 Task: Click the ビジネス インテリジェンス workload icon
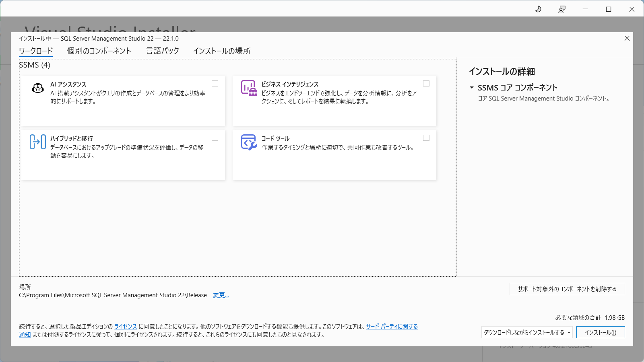click(249, 88)
